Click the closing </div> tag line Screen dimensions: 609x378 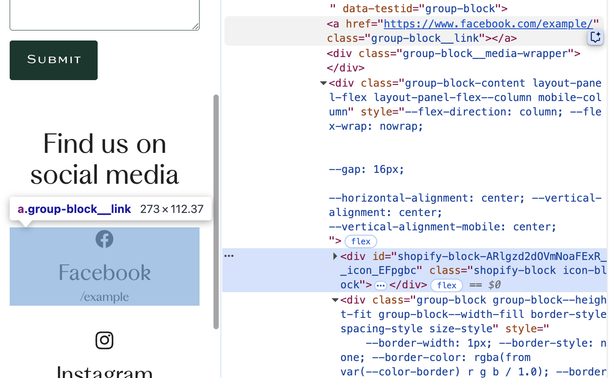click(346, 68)
